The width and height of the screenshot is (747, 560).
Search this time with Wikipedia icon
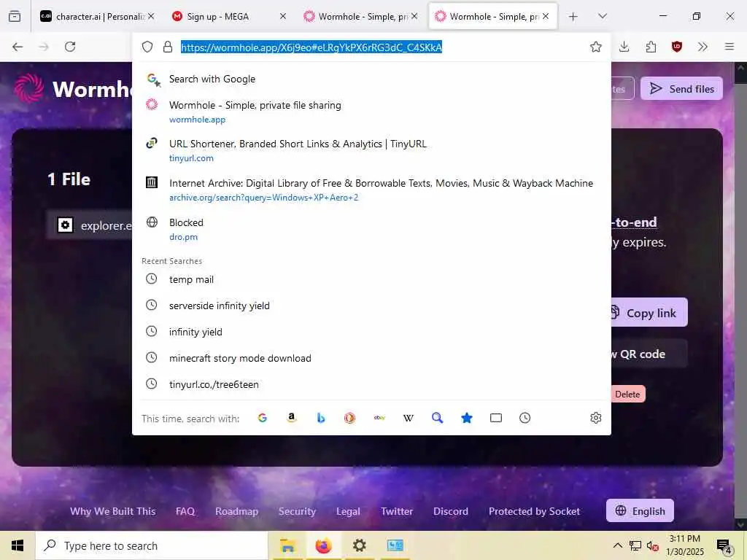click(409, 418)
